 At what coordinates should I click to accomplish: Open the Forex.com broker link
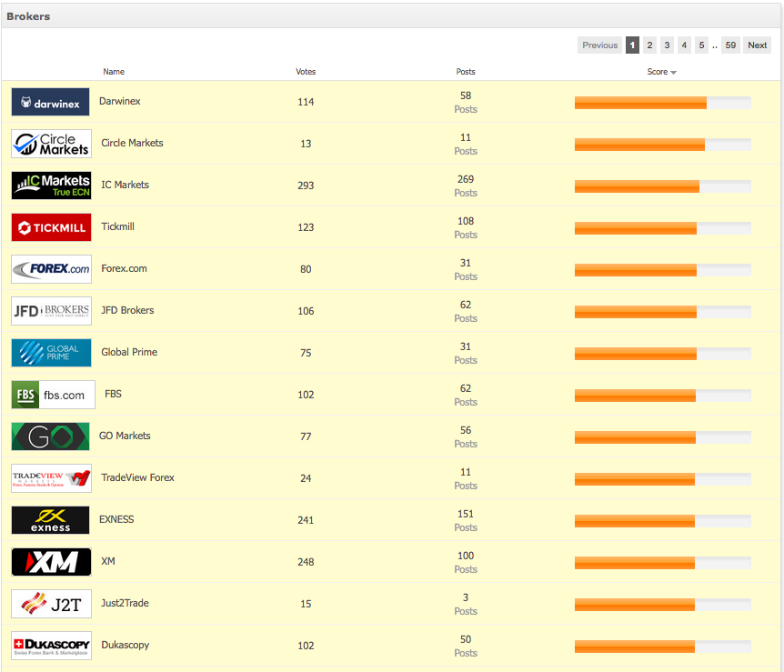(x=124, y=268)
